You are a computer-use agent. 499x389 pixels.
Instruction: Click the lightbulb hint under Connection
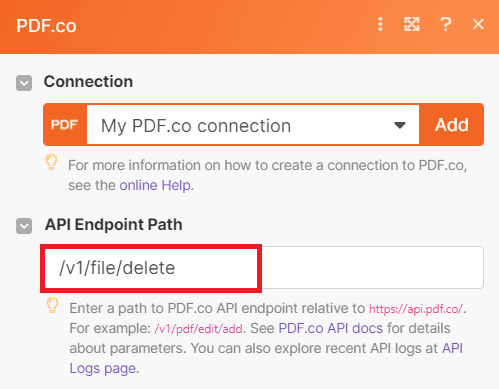tap(51, 162)
